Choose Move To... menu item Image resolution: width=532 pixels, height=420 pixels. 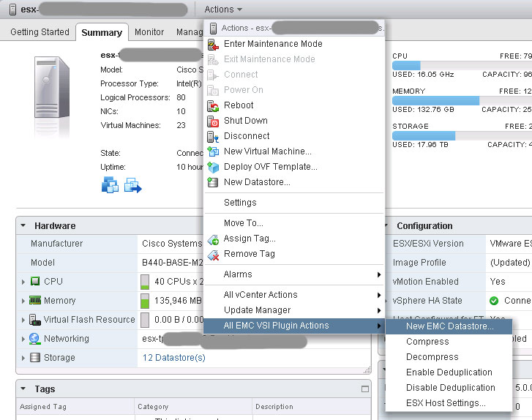294,223
